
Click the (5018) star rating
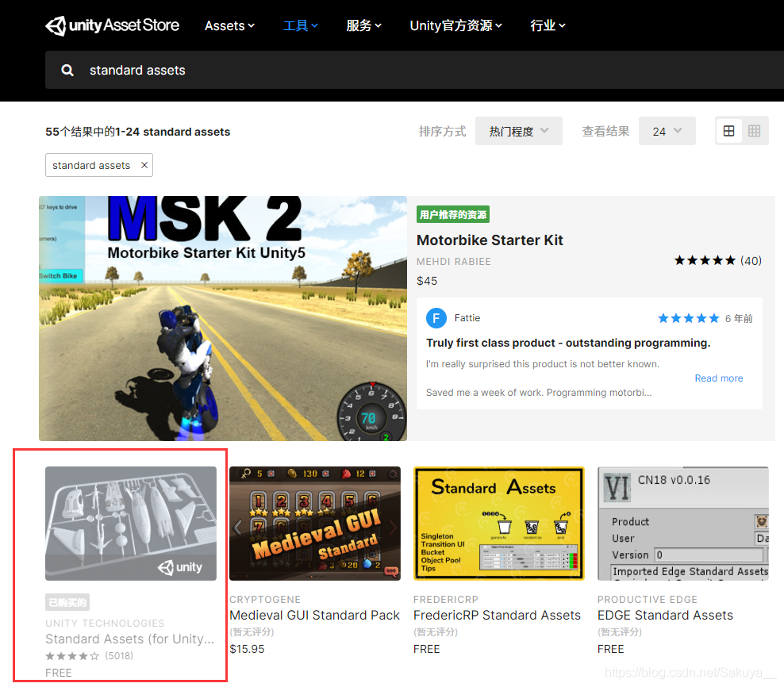click(90, 655)
